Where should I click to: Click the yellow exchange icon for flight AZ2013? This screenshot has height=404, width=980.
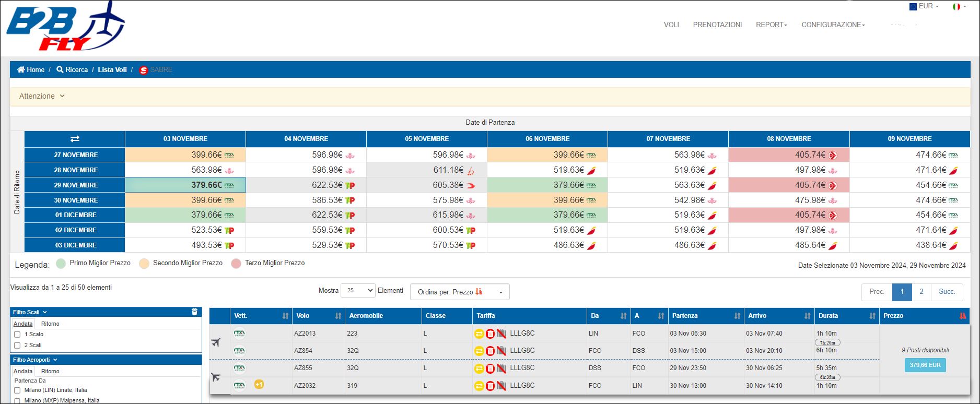tap(479, 334)
